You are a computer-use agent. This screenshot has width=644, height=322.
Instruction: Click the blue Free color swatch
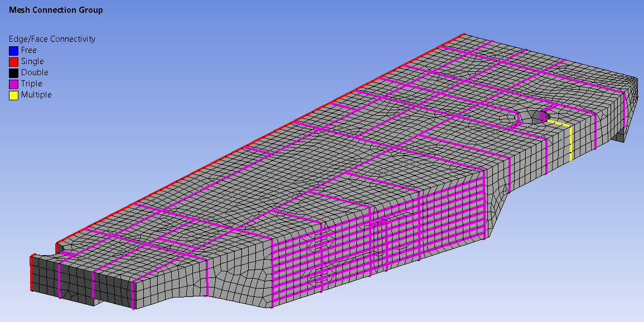click(x=13, y=51)
